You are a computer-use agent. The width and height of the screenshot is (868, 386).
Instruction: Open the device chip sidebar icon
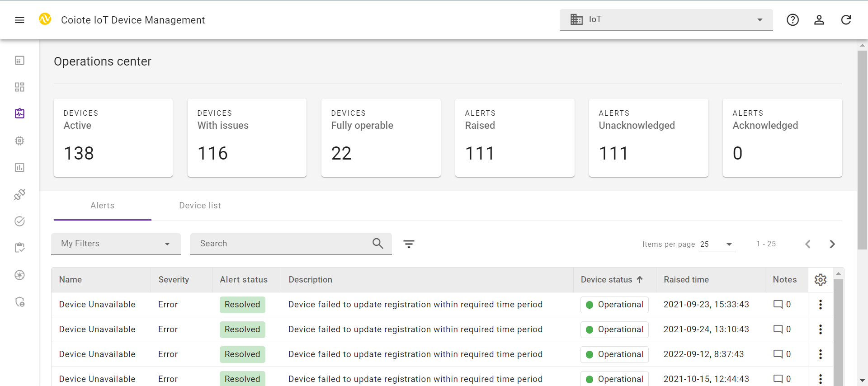tap(19, 141)
